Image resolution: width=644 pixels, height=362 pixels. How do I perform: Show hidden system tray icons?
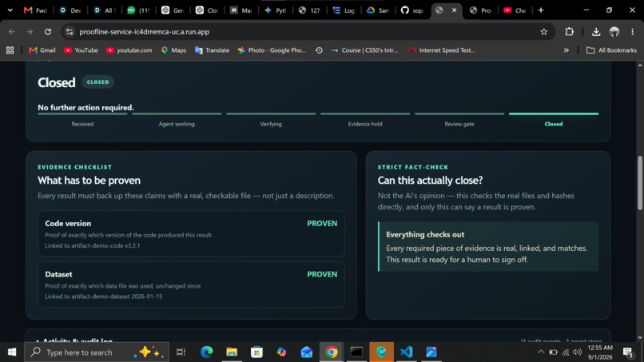pyautogui.click(x=540, y=352)
